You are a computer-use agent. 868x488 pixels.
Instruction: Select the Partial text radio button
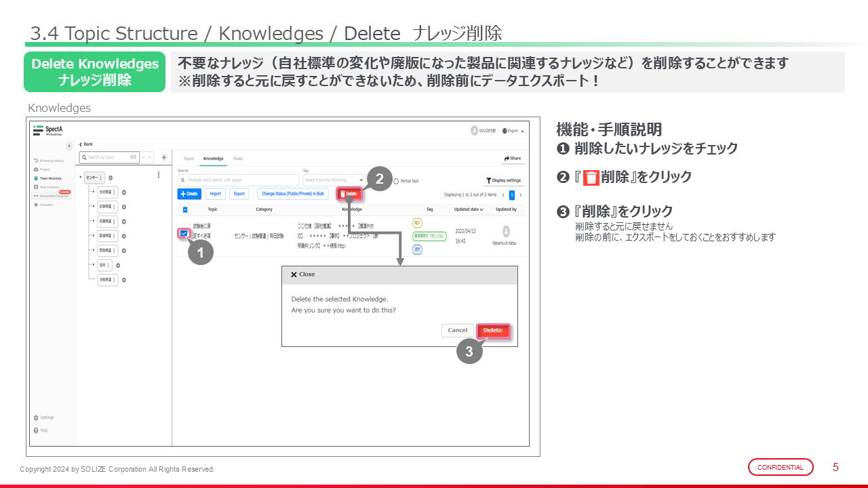point(396,181)
